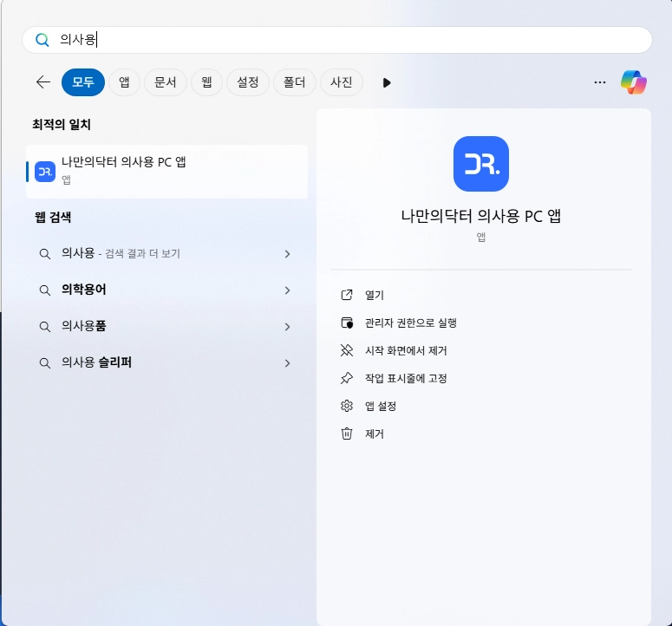The height and width of the screenshot is (626, 672).
Task: Click the large DR. app logo in details pane
Action: point(481,164)
